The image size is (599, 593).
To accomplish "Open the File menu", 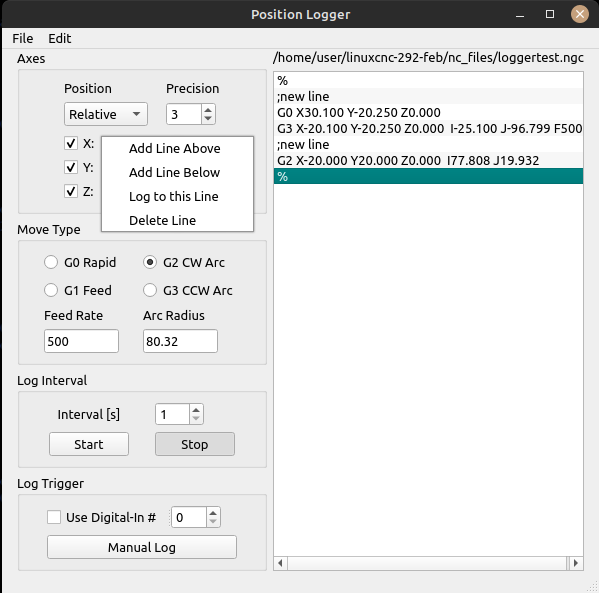I will click(23, 38).
